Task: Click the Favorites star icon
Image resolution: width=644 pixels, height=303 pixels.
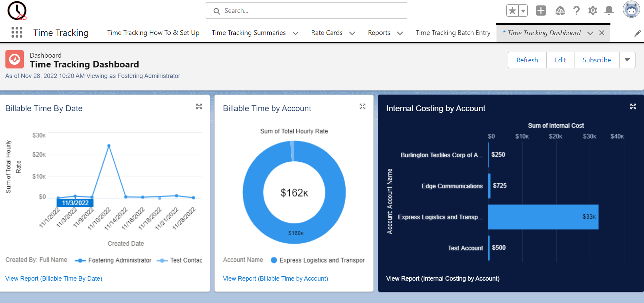Action: click(512, 11)
